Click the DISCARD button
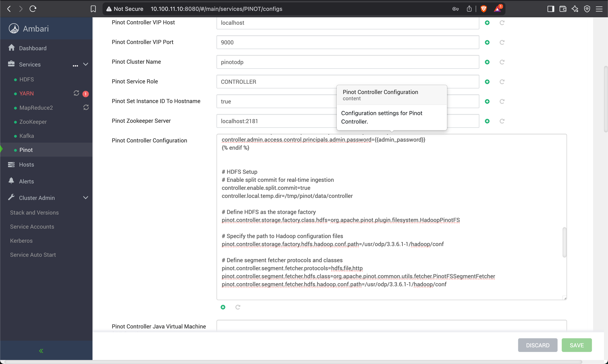The height and width of the screenshot is (364, 608). click(537, 345)
